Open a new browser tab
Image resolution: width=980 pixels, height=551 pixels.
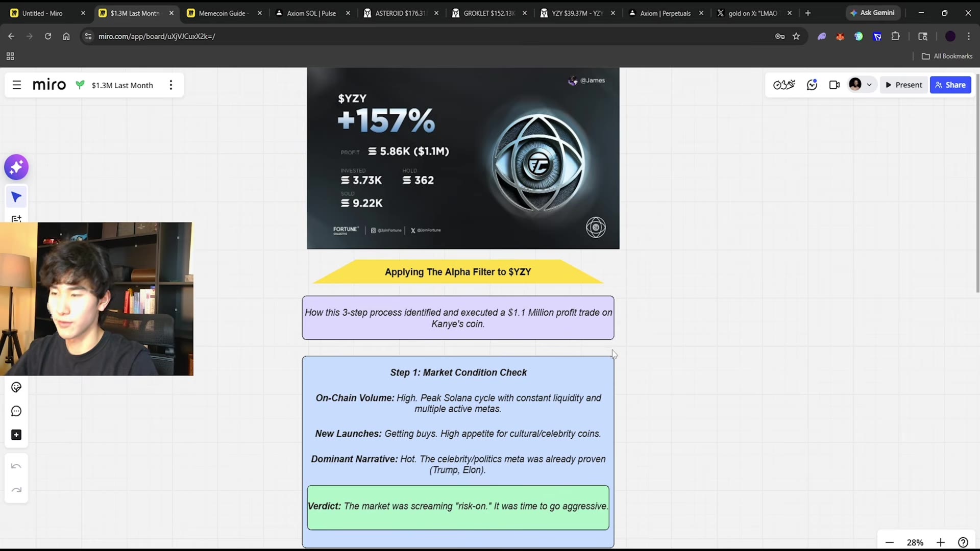click(807, 13)
